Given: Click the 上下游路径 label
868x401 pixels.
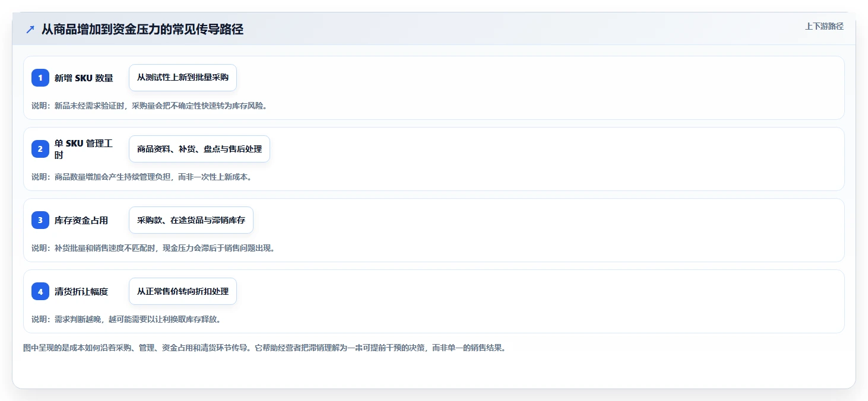Looking at the screenshot, I should [x=824, y=26].
